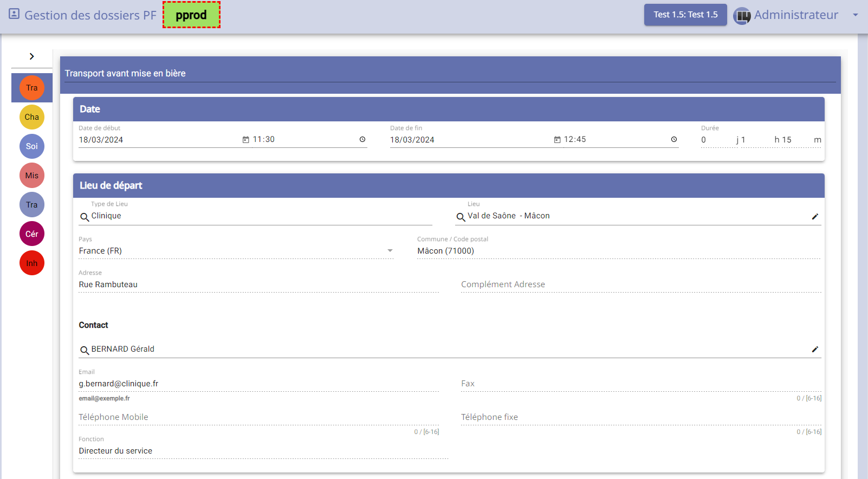Click the Type de Lieu field Clinique

(261, 216)
